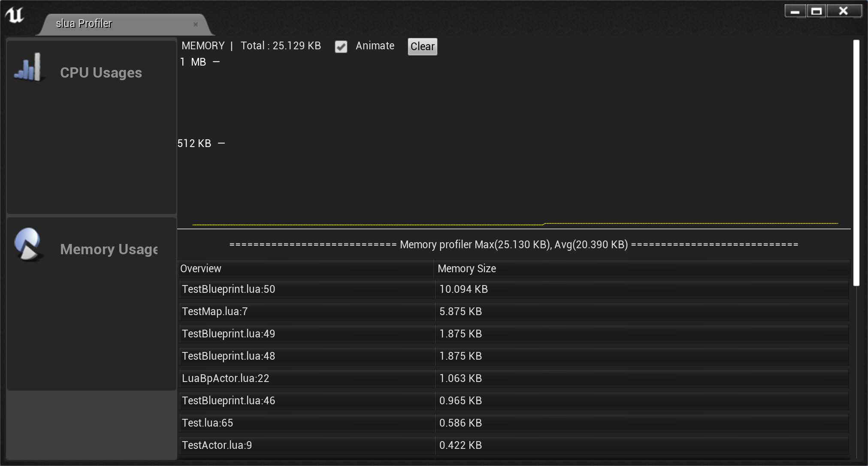Close the slua Profiler tab
Screen dimensions: 868x466
coord(196,24)
